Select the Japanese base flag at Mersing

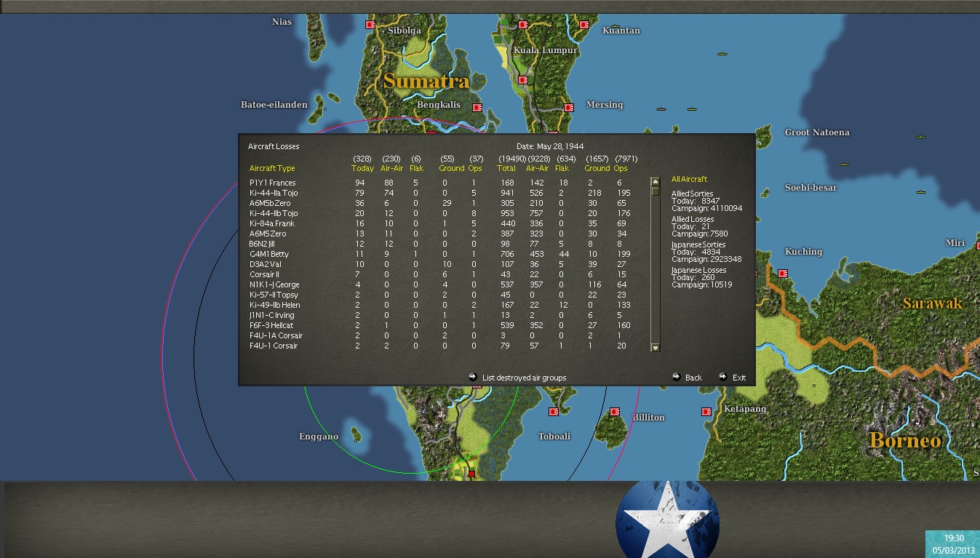(569, 107)
